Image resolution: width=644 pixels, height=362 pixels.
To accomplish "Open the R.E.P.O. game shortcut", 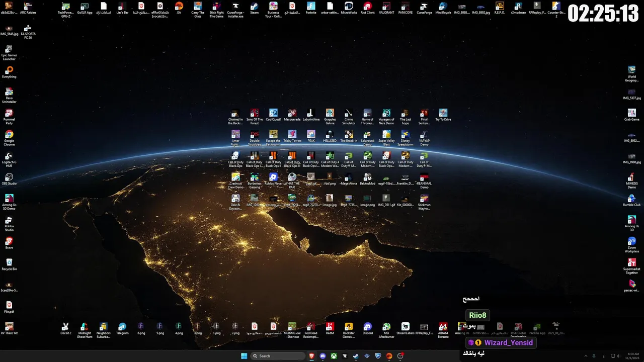I will (500, 9).
